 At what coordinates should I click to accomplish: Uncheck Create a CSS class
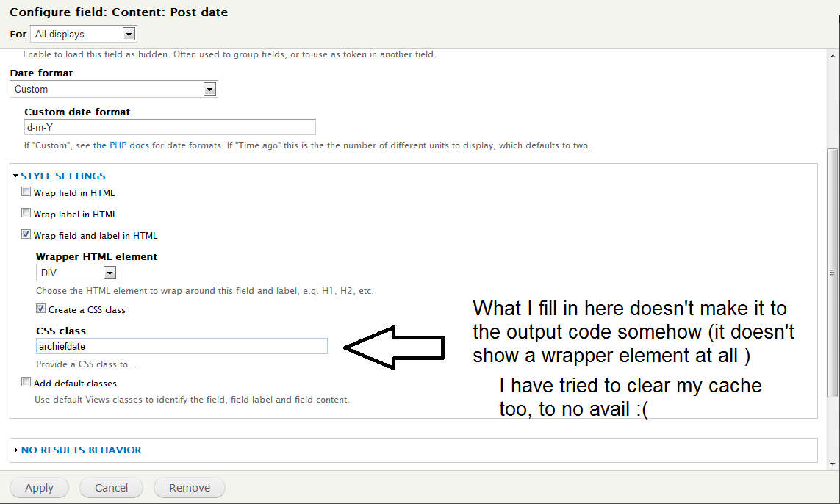point(41,309)
